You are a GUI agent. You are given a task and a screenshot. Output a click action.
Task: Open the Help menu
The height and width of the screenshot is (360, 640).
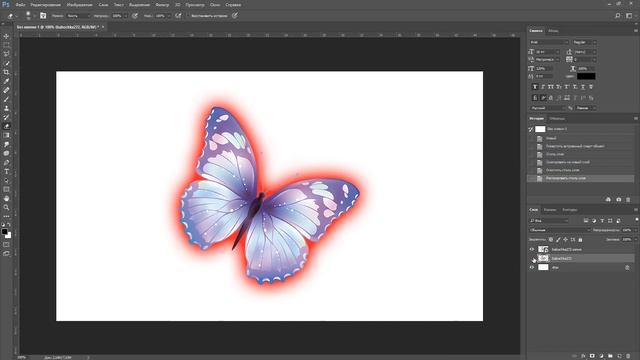point(233,5)
